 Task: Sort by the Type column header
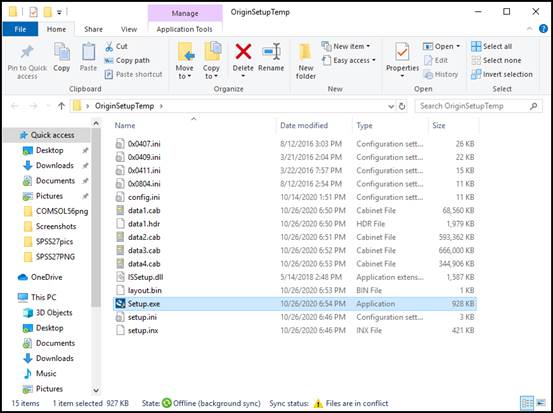(364, 126)
